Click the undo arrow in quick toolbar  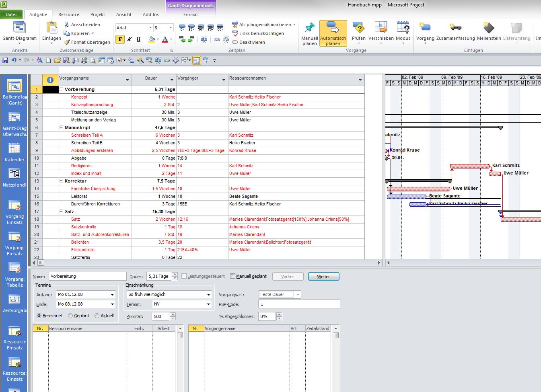tap(14, 60)
